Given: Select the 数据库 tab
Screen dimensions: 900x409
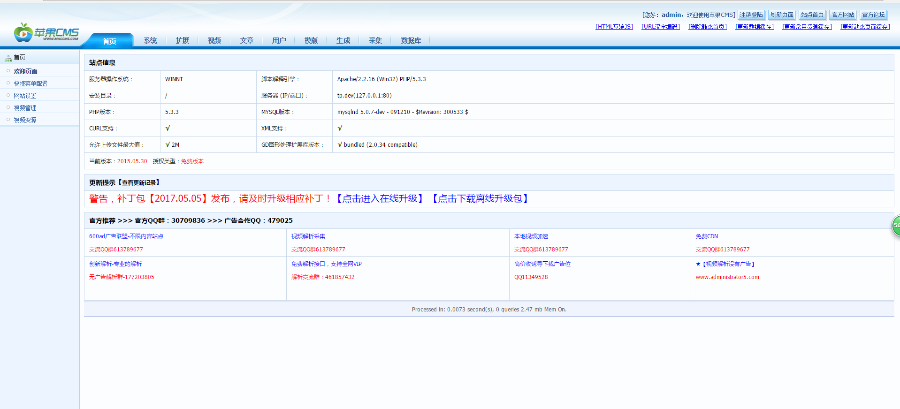Looking at the screenshot, I should pos(411,41).
